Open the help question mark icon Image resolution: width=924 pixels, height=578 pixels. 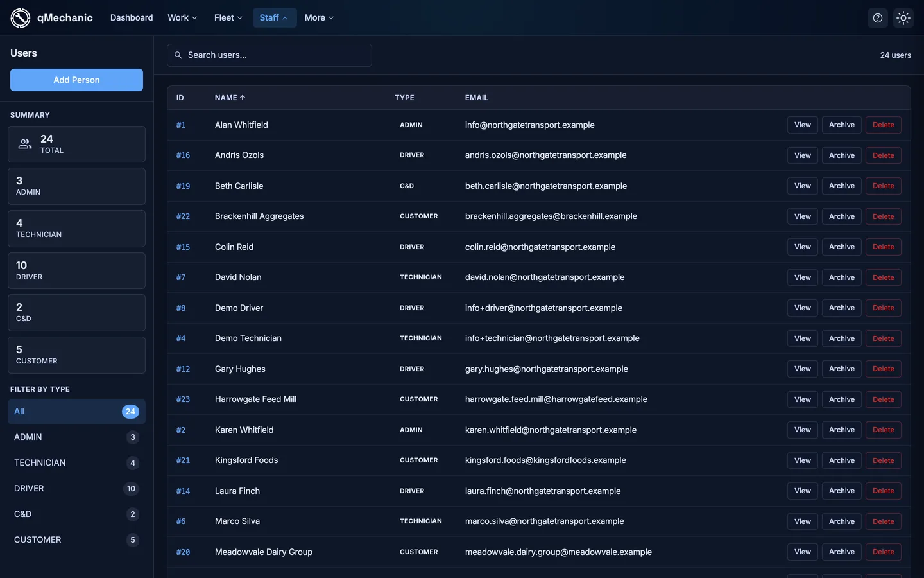click(878, 18)
